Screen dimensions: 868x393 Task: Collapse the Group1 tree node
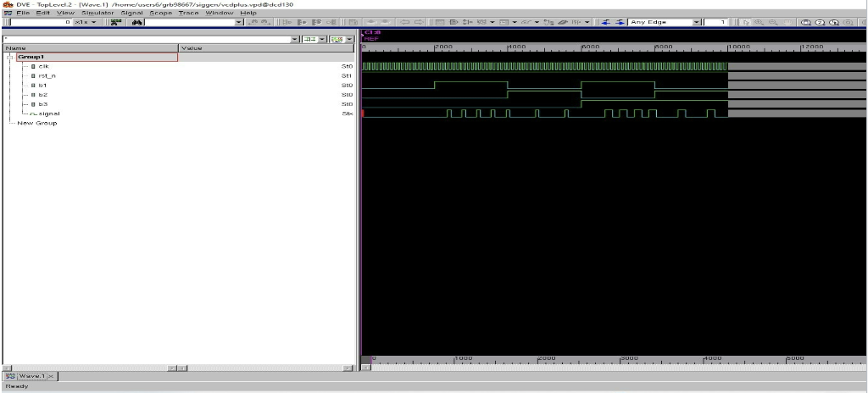[x=9, y=57]
